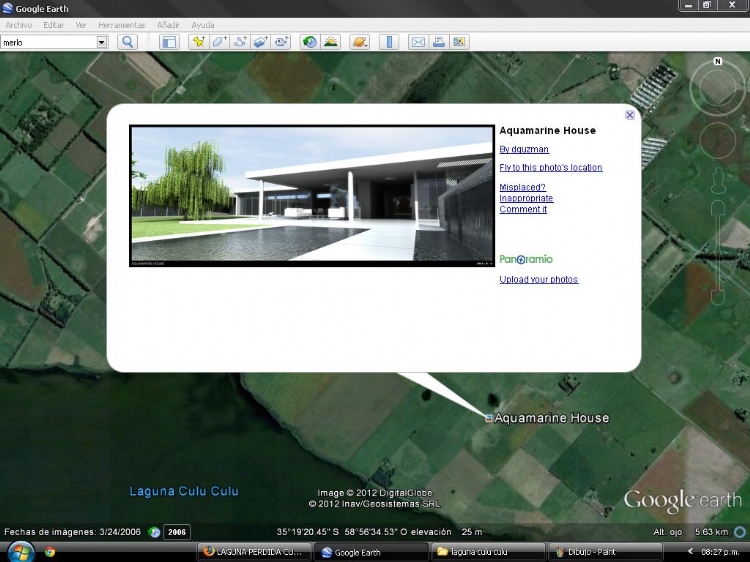The height and width of the screenshot is (562, 750).
Task: Open the Añadir menu
Action: pyautogui.click(x=168, y=25)
